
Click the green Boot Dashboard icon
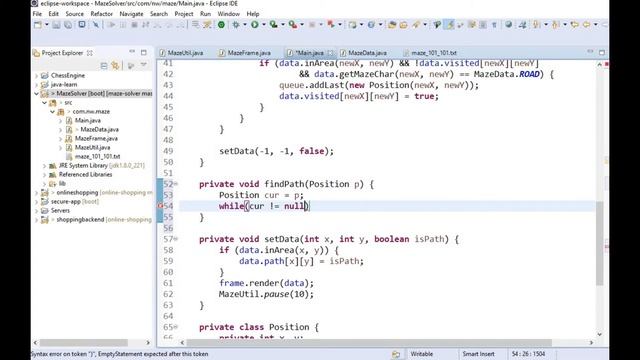221,25
